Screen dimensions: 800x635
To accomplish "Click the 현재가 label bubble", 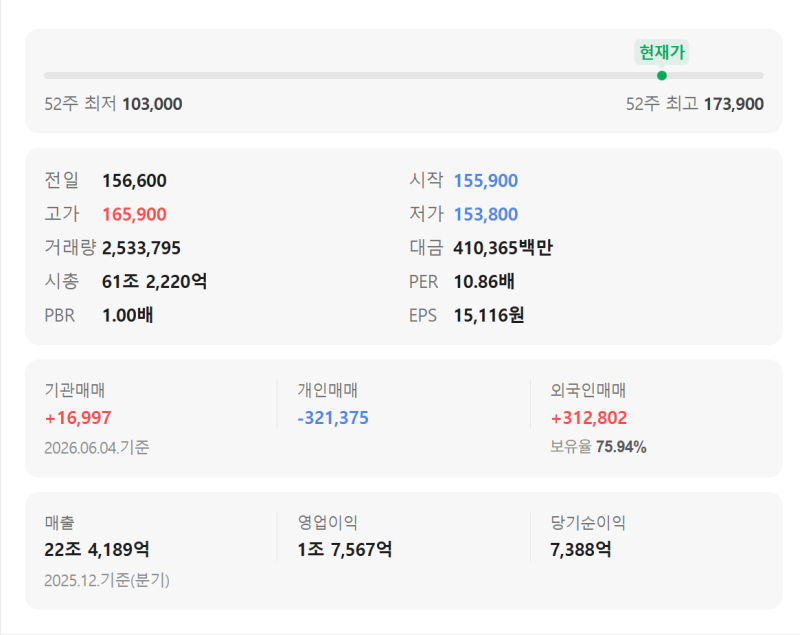I will 662,52.
